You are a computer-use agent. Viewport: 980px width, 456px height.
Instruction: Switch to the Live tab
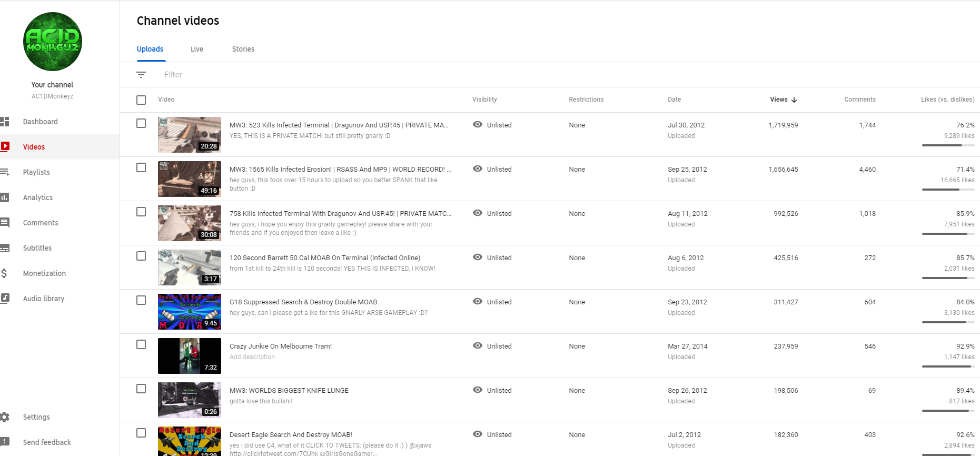[197, 49]
